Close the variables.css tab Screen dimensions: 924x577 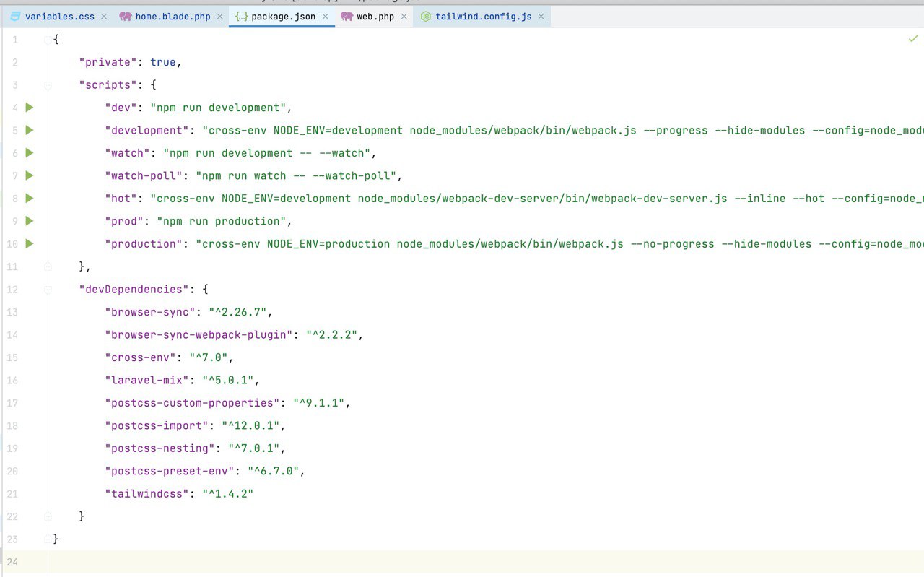104,16
